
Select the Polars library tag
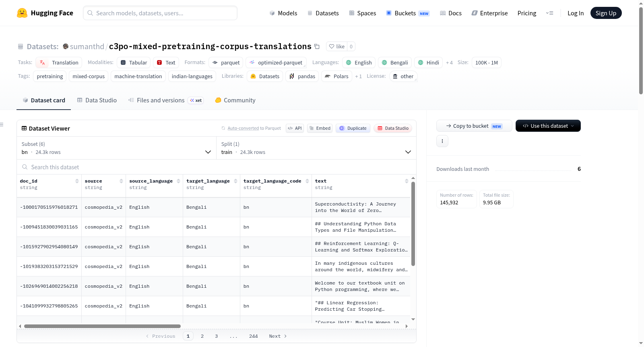[x=336, y=76]
